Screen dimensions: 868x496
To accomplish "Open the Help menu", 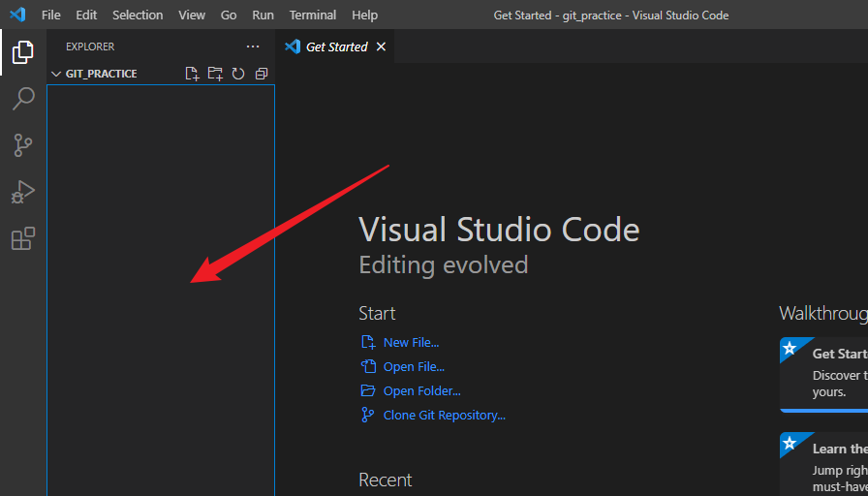I will 365,15.
